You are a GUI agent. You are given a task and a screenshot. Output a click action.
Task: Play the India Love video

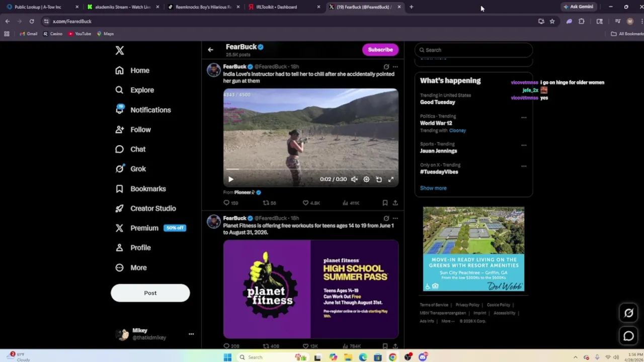pos(231,179)
